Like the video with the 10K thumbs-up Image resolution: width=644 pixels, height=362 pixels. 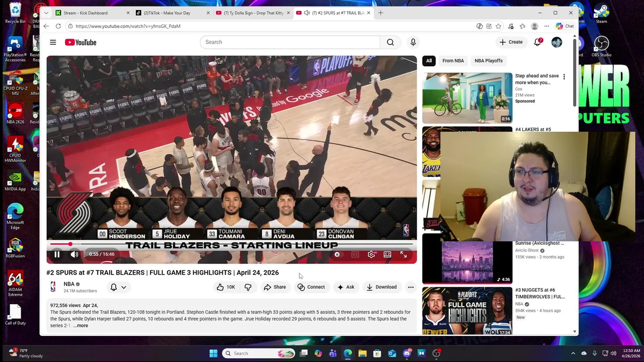coord(226,287)
